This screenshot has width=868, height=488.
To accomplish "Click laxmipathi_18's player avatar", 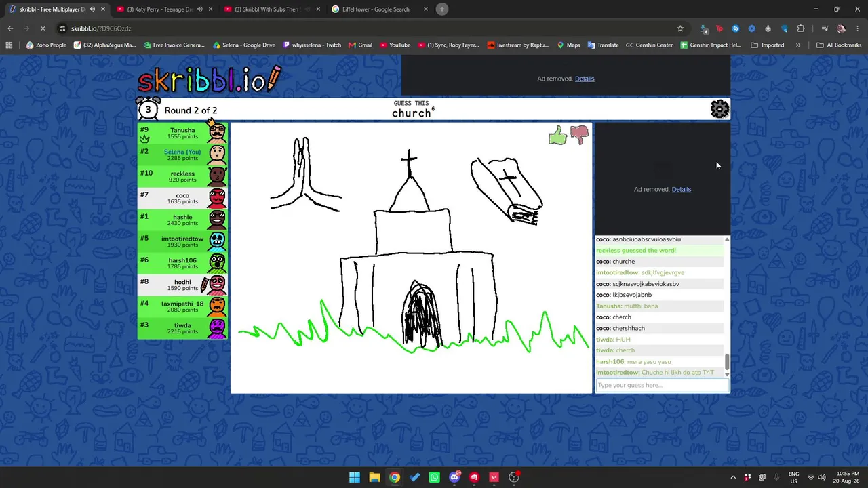I will point(217,306).
